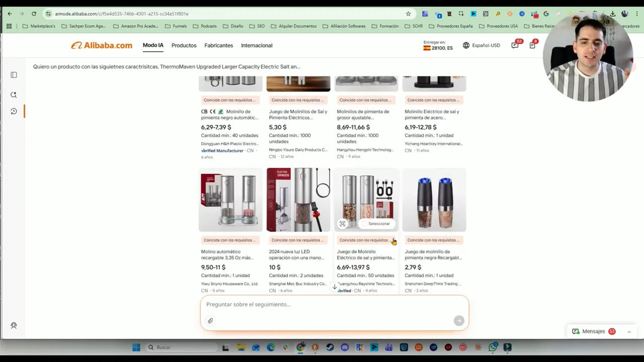Screen dimensions: 644x362
Task: Open the Windows Start menu
Action: 136,347
